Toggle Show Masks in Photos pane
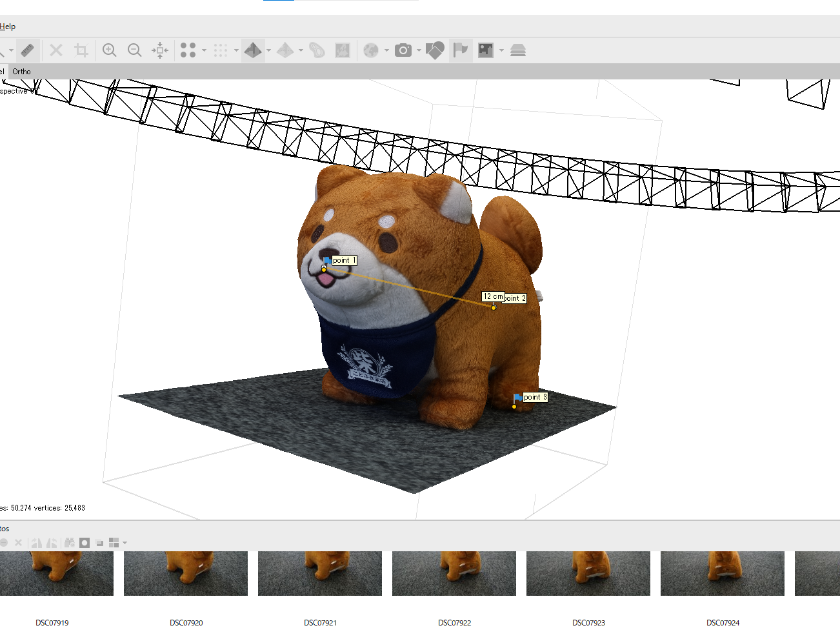Viewport: 840px width, 630px height. pyautogui.click(x=85, y=543)
